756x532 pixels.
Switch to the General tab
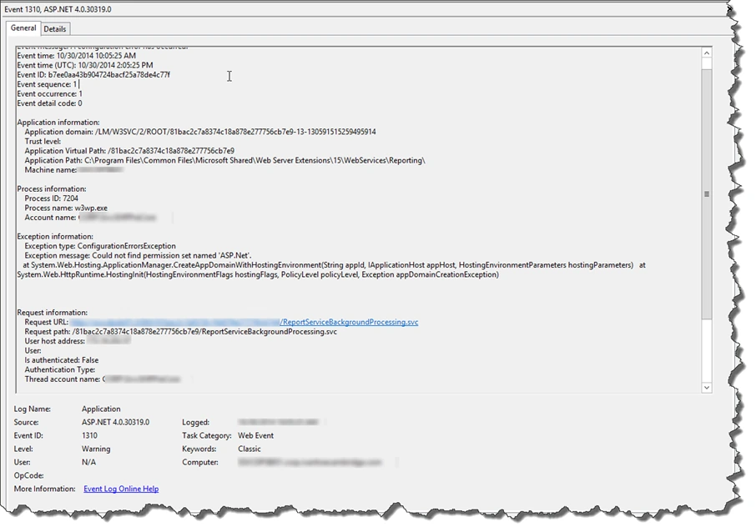pos(23,28)
